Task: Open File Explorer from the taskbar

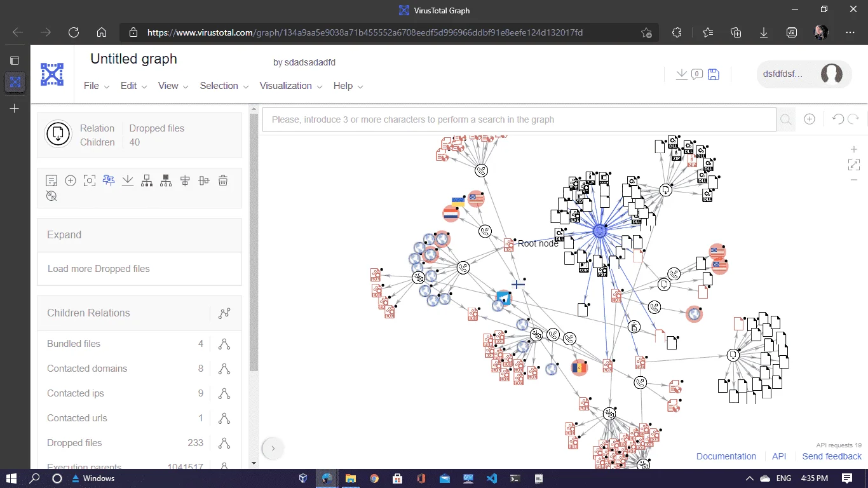Action: coord(350,478)
